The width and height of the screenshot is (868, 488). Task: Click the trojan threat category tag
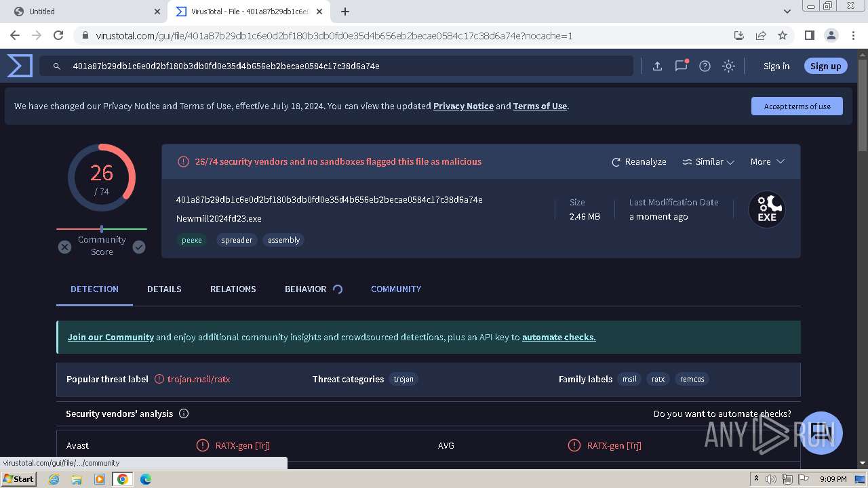[x=403, y=379]
